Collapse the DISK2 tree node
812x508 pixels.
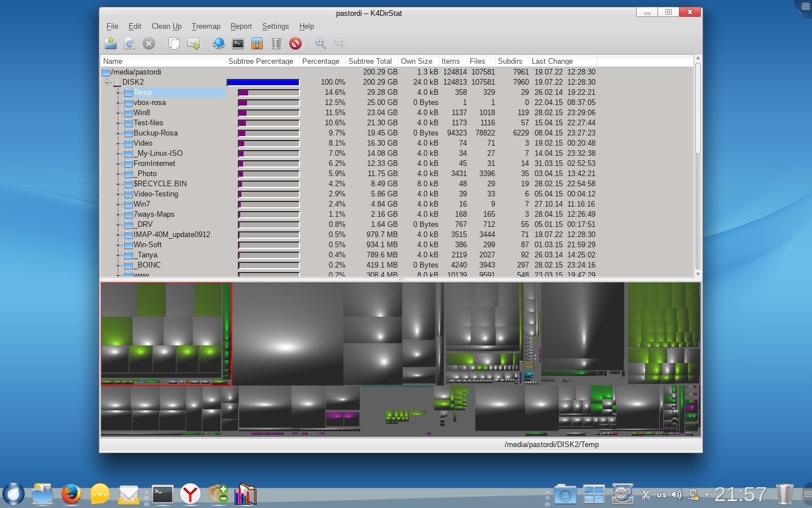tap(107, 82)
